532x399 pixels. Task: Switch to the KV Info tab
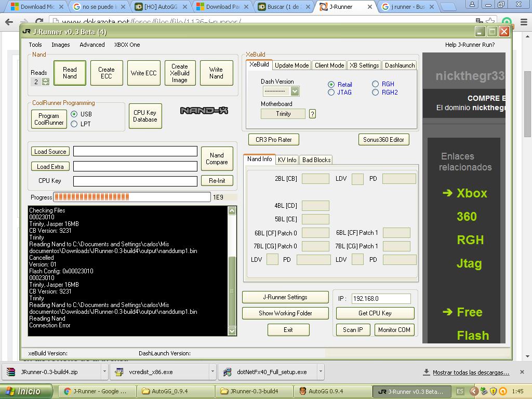(287, 160)
